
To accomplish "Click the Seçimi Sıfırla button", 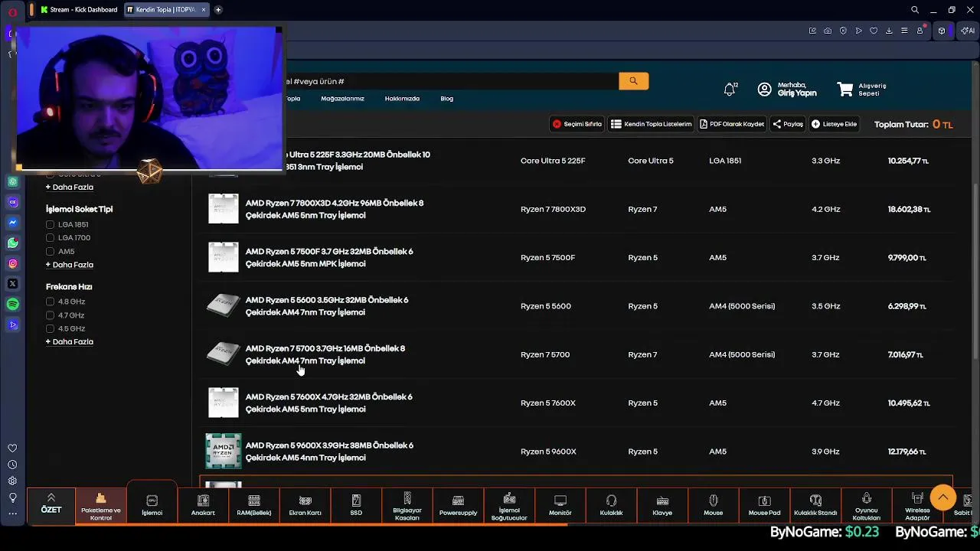I will (x=577, y=124).
